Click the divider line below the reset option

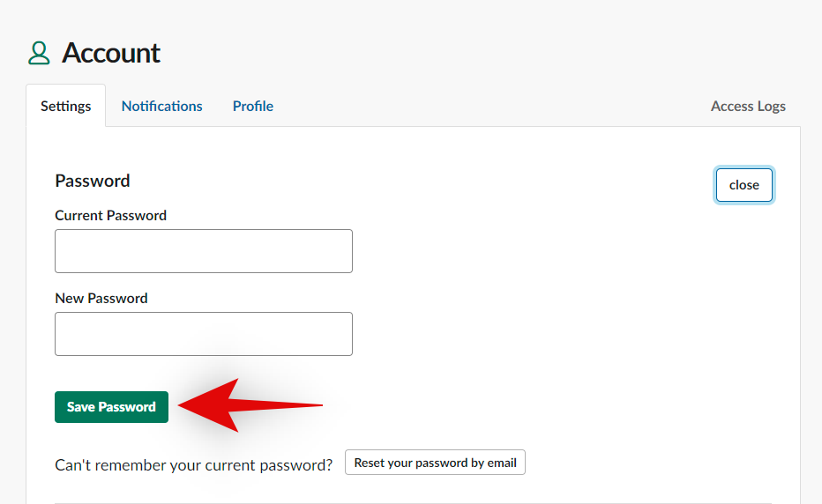tap(413, 503)
